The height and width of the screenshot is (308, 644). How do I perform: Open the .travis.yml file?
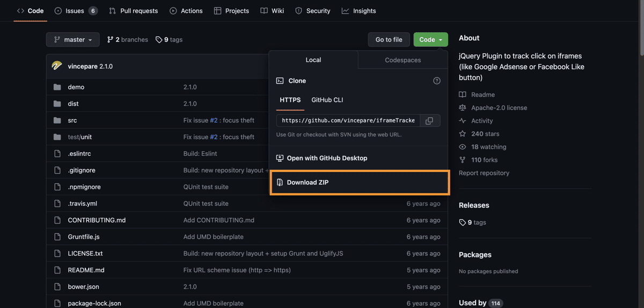click(83, 204)
